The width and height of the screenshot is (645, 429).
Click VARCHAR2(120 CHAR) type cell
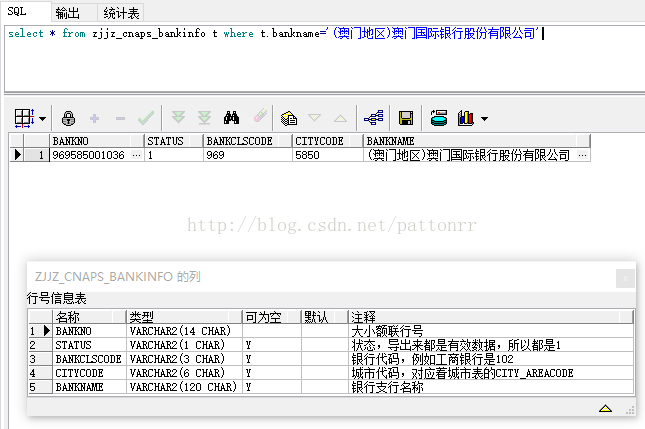click(x=184, y=387)
